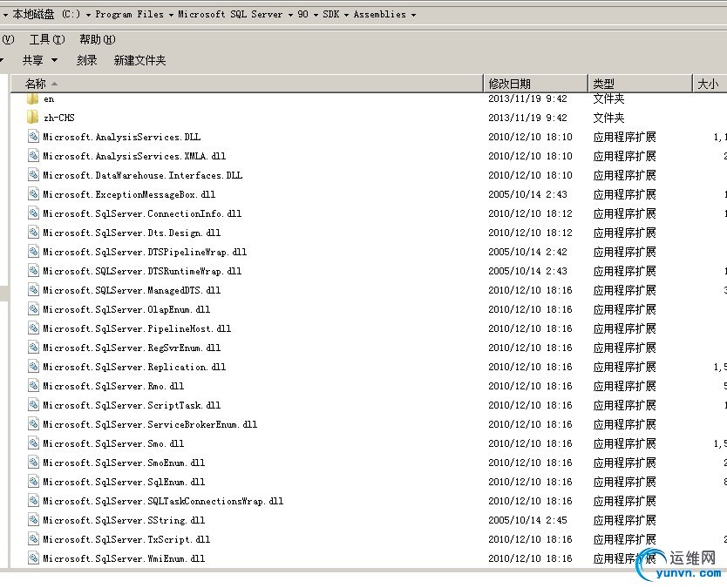Image resolution: width=727 pixels, height=588 pixels.
Task: Expand dropdown arrow after 本地磁盘 (C:) breadcrumb
Action: [x=88, y=15]
